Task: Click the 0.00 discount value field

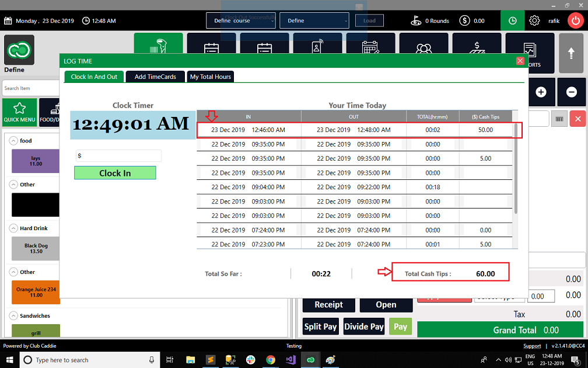Action: click(541, 296)
